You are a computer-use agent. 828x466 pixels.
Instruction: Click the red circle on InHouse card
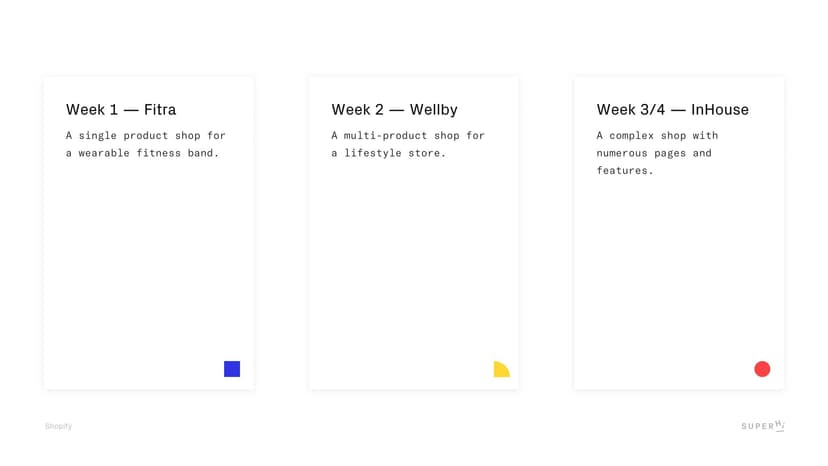[762, 369]
